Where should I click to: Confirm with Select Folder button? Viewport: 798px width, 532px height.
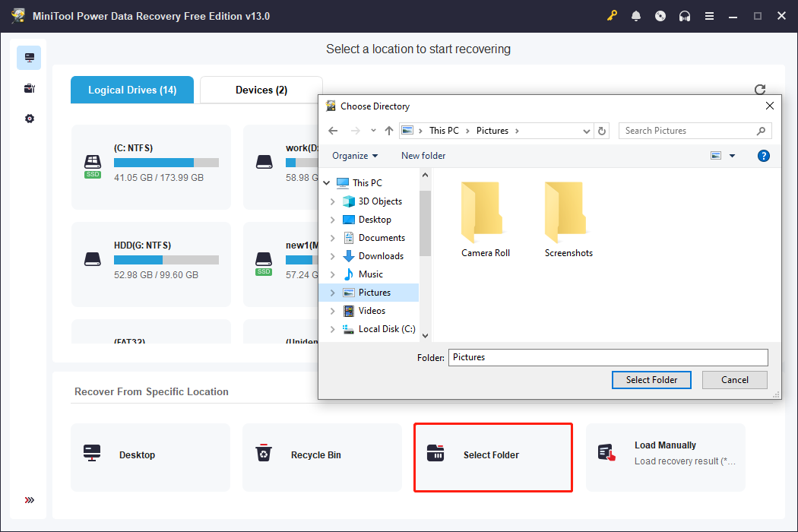point(651,380)
